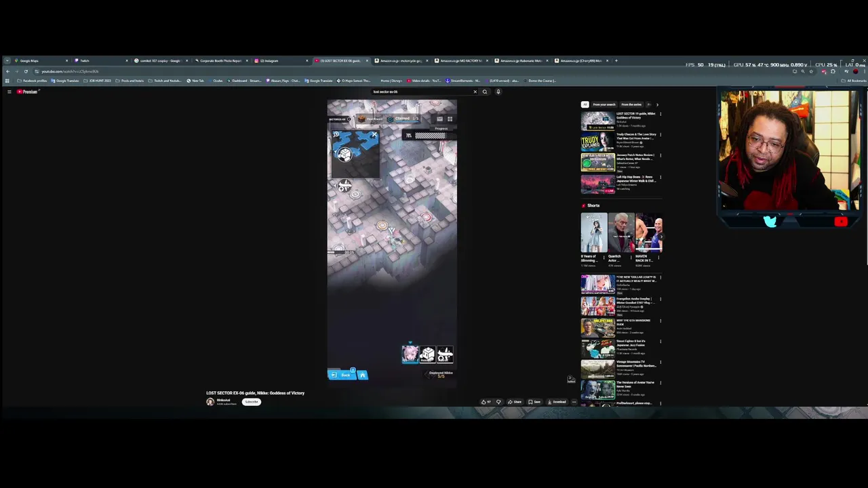The image size is (868, 488).
Task: Open options for Evangelion Asuka Cosplay video
Action: (660, 299)
